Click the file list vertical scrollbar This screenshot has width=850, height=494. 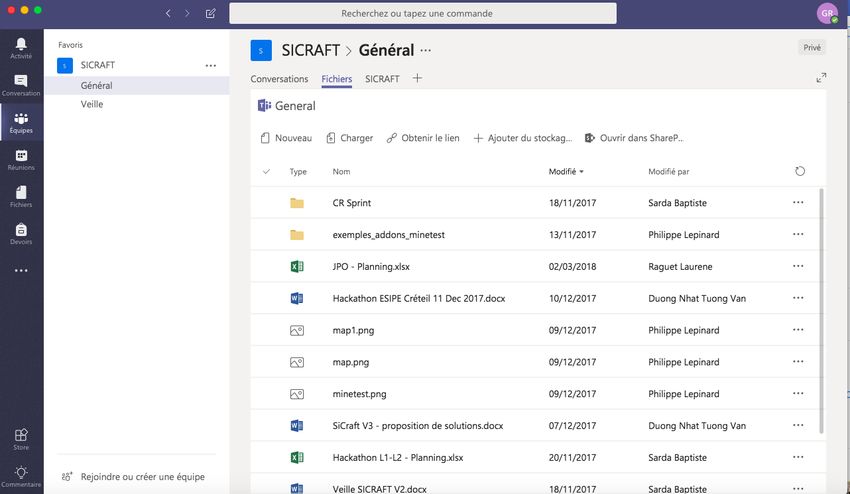click(x=821, y=310)
